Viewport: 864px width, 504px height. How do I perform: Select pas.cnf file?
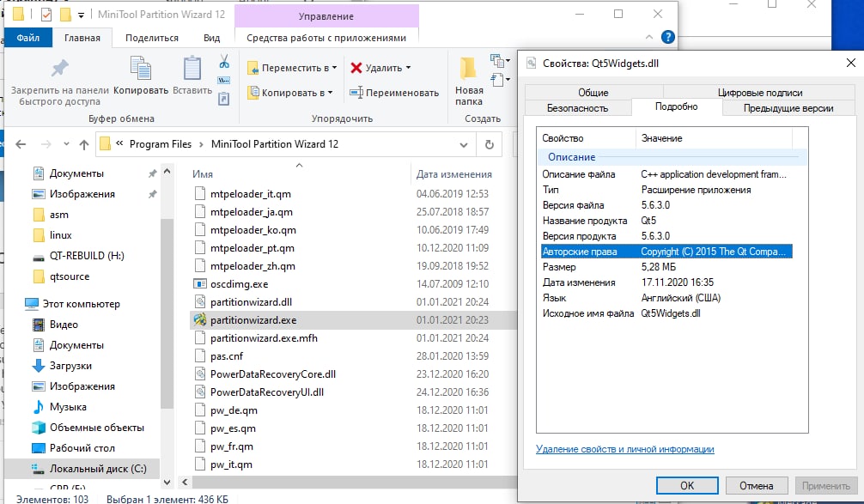pos(227,355)
